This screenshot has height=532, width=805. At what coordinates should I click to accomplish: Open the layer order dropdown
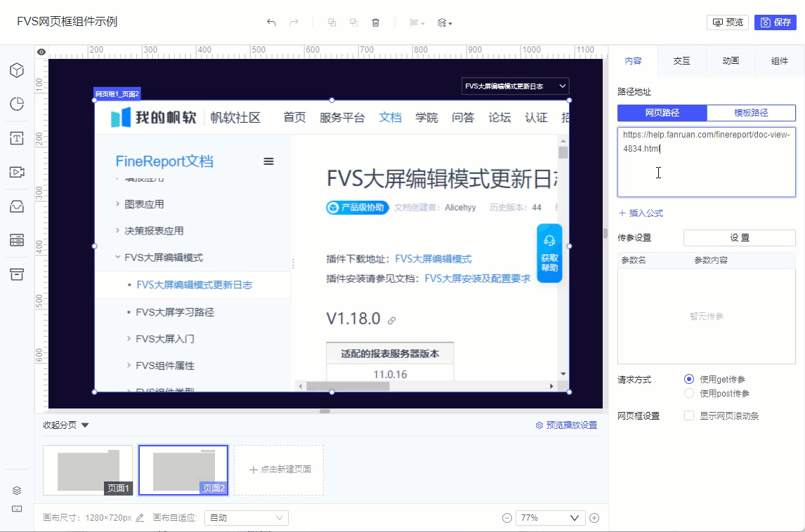pyautogui.click(x=445, y=22)
